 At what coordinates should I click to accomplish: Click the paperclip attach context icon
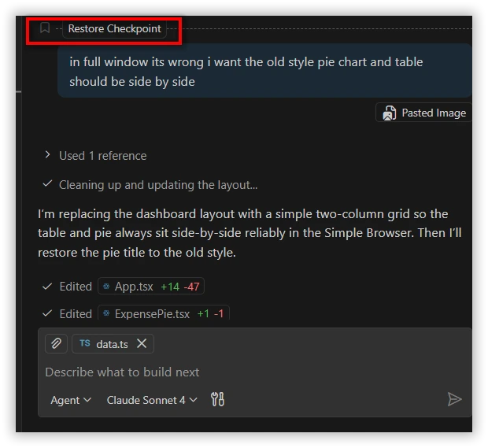tap(56, 343)
